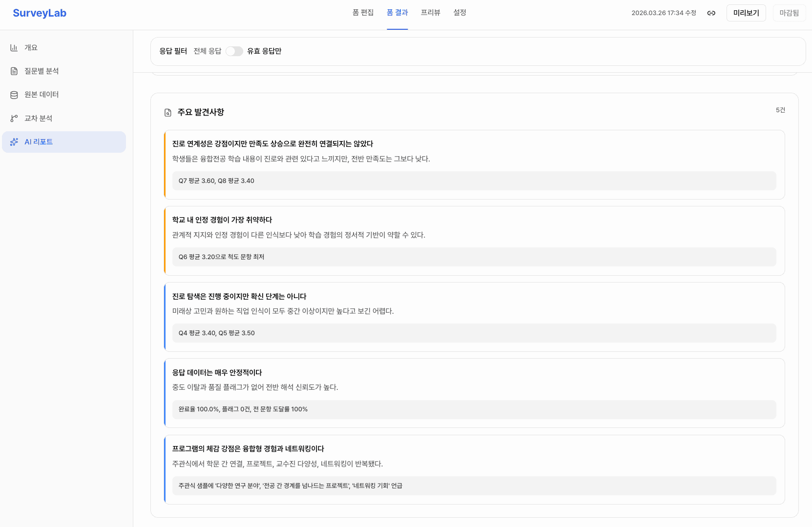This screenshot has height=527, width=812.
Task: Copy the share link via link icon
Action: pos(711,13)
